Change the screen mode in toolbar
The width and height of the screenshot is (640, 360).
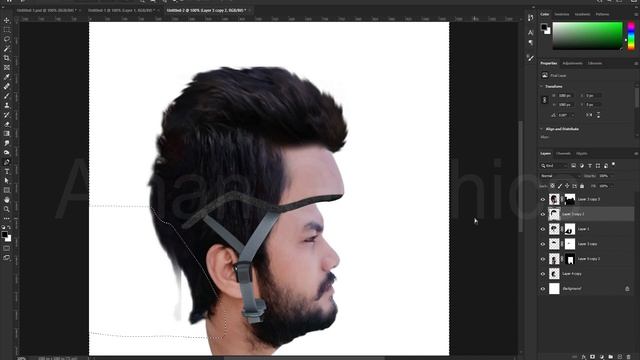[x=7, y=258]
